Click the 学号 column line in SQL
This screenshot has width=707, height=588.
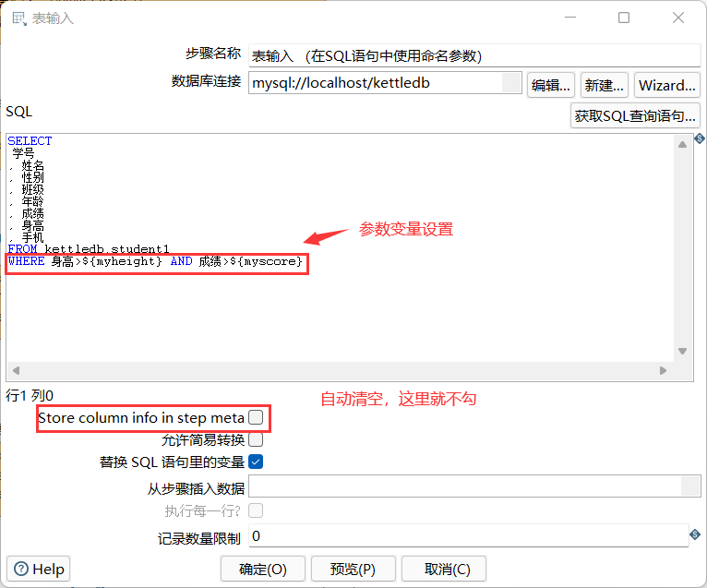(x=23, y=153)
